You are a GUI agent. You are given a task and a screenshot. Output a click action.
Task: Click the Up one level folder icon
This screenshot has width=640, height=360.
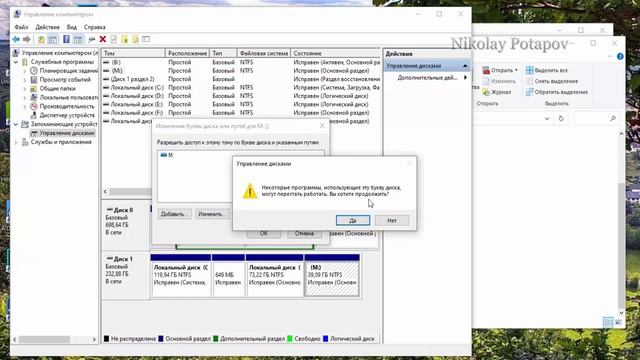point(41,39)
